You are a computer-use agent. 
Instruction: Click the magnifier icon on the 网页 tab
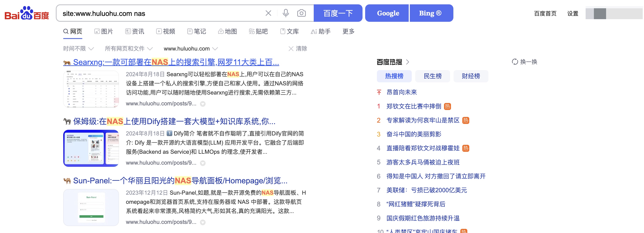tap(66, 31)
